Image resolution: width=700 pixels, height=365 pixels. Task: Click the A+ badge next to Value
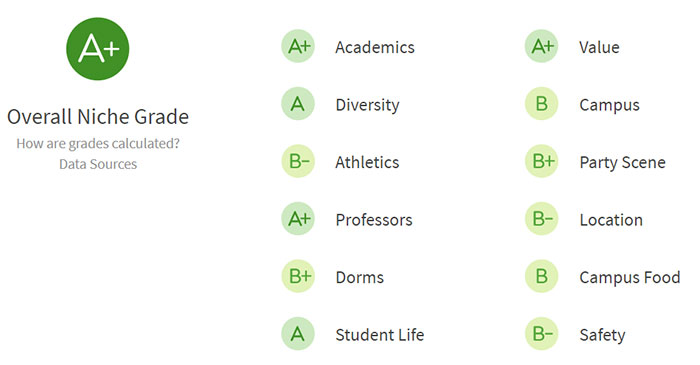[542, 46]
